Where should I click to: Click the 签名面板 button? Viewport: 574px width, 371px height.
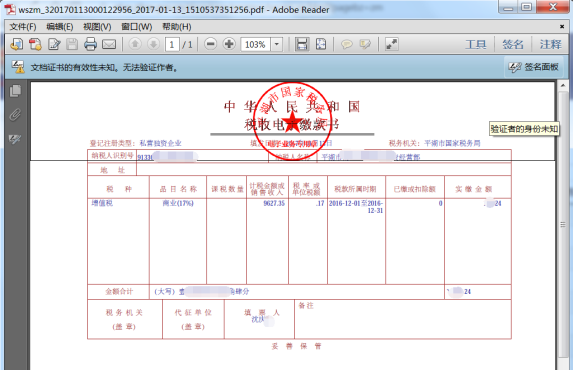click(x=534, y=67)
